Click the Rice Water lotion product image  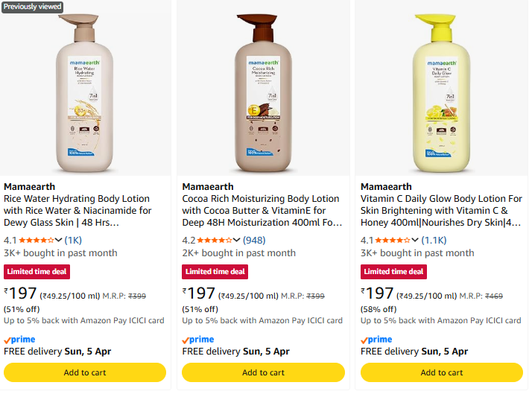[x=85, y=88]
